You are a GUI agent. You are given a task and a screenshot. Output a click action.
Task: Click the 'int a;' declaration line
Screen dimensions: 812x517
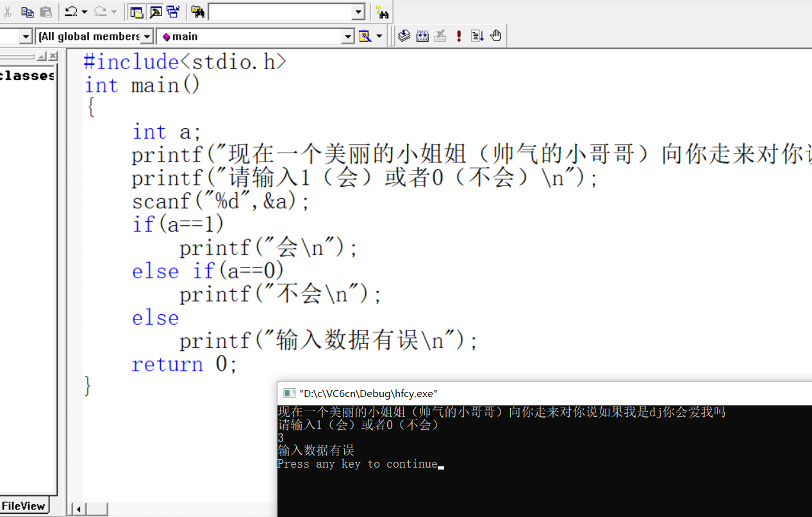tap(167, 132)
